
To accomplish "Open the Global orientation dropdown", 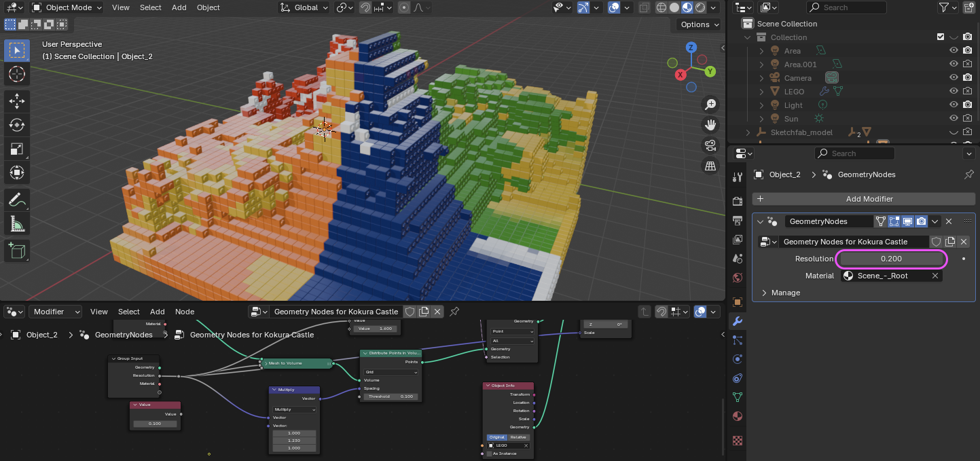I will 304,7.
